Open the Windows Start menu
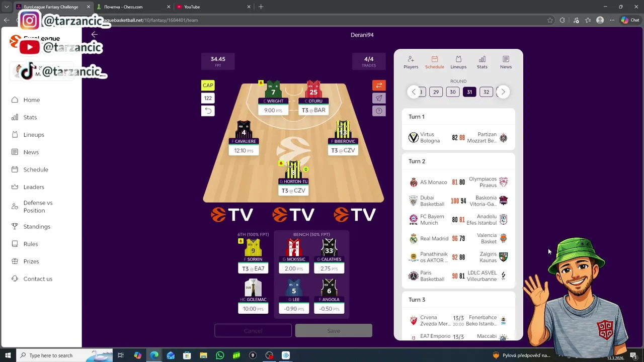The width and height of the screenshot is (644, 362). point(8,355)
